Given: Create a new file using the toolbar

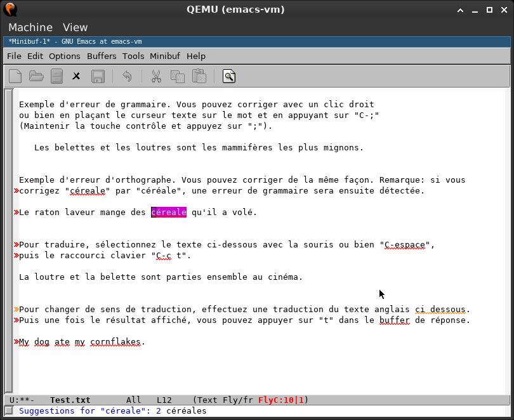Looking at the screenshot, I should (x=15, y=75).
